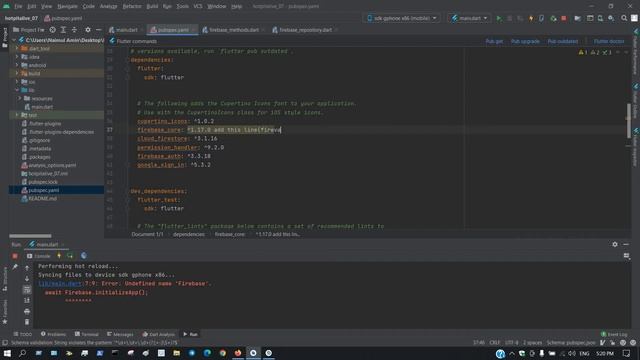Stop the running app via red square in top toolbar
Viewport: 640px width, 360px height.
click(564, 18)
